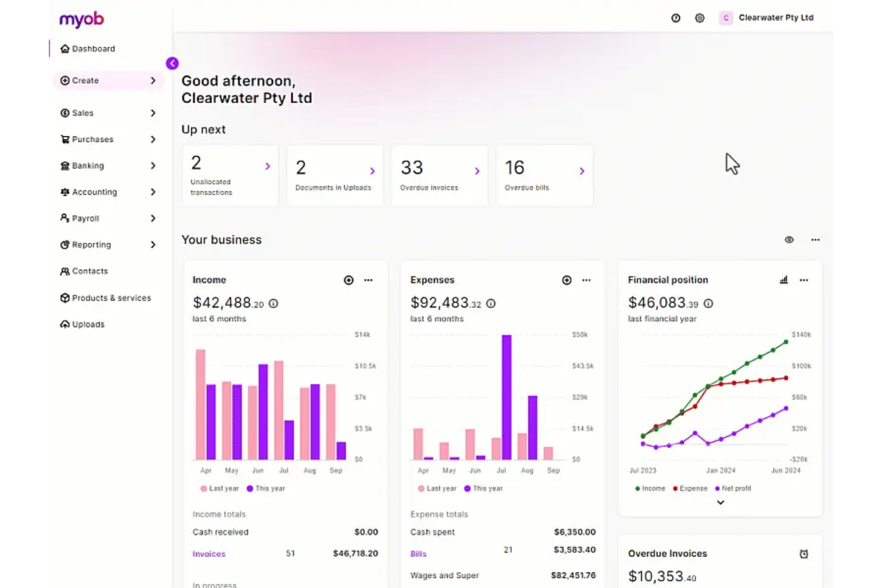Toggle This year legend in Income chart
The height and width of the screenshot is (588, 882).
click(x=266, y=489)
